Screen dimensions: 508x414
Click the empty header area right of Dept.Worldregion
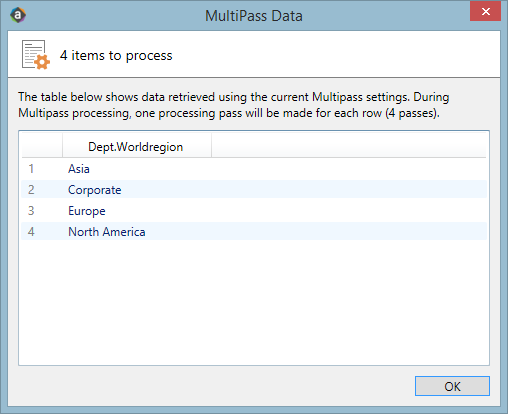[x=349, y=146]
